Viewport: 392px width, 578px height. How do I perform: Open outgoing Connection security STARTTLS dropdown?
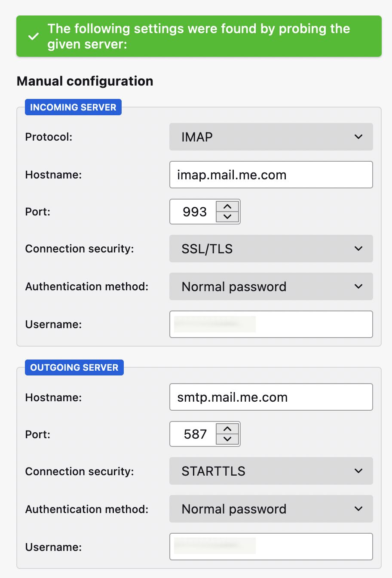click(271, 471)
